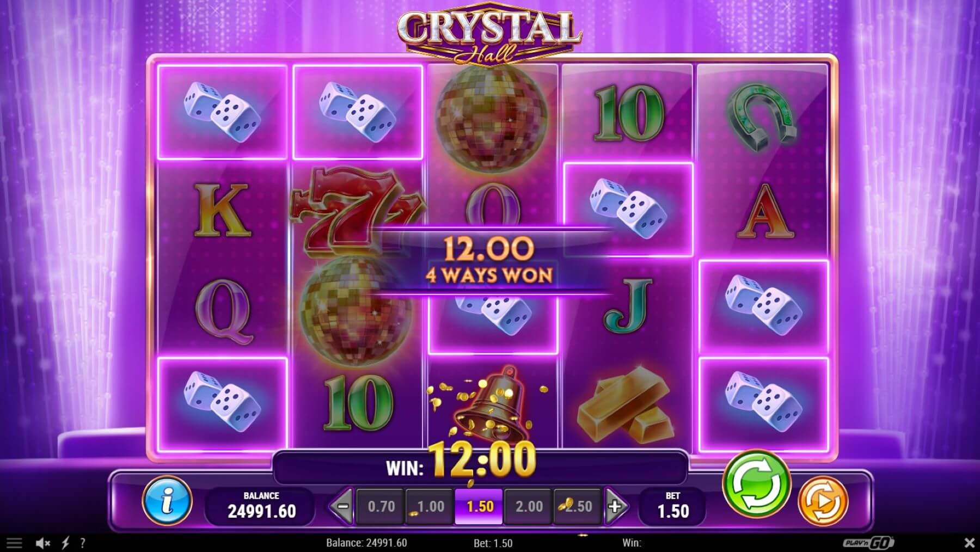The height and width of the screenshot is (552, 980).
Task: Select the highlighted 1.50 bet
Action: (480, 506)
